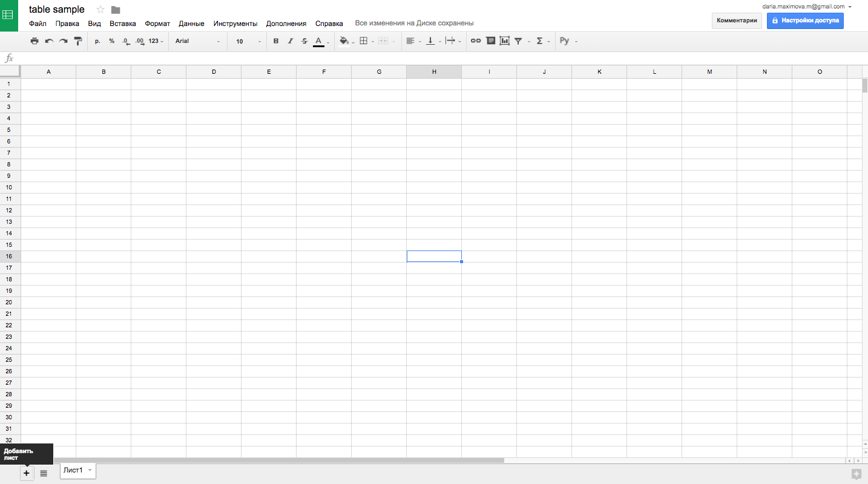Open vertical align dropdown
This screenshot has height=484, width=868.
[433, 41]
